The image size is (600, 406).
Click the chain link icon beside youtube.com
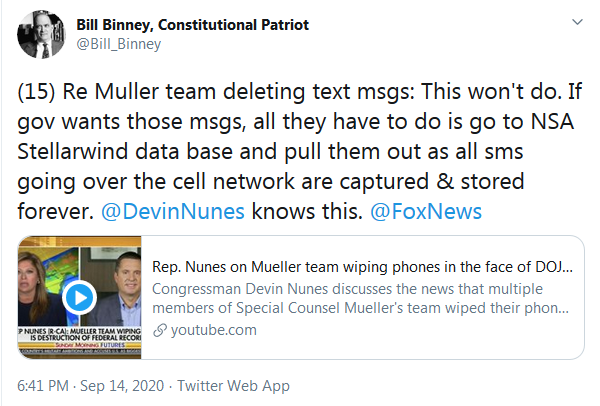click(159, 330)
